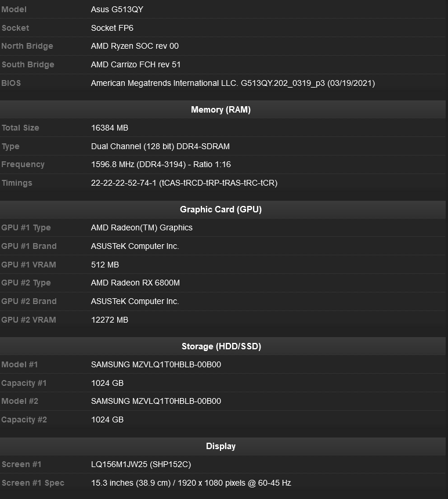Select the Asus G513QY model value
This screenshot has height=499, width=448.
tap(116, 10)
